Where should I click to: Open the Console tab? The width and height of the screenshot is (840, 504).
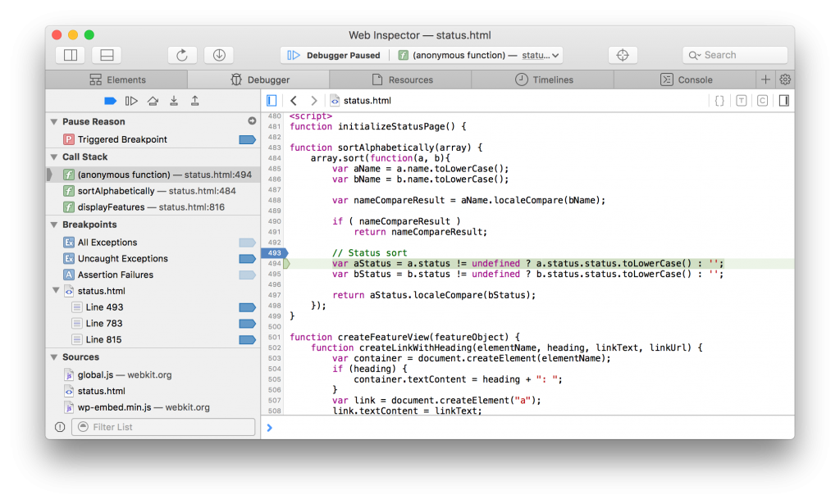click(x=686, y=79)
